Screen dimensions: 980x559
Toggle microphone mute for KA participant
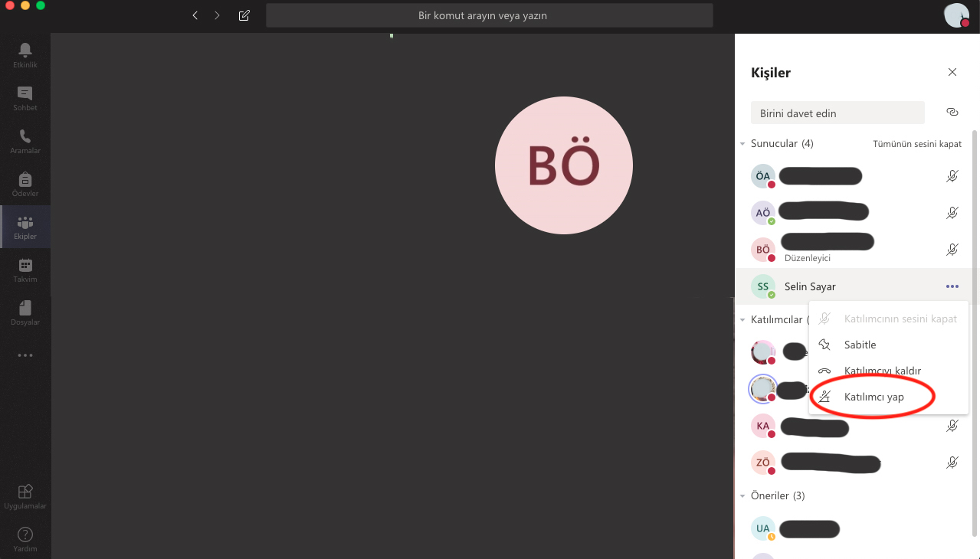point(952,426)
